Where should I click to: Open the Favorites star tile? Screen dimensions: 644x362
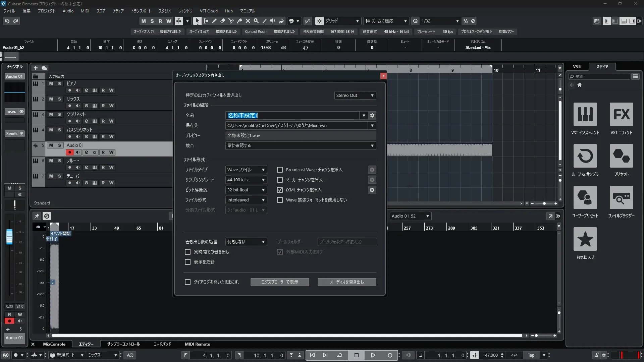point(585,239)
